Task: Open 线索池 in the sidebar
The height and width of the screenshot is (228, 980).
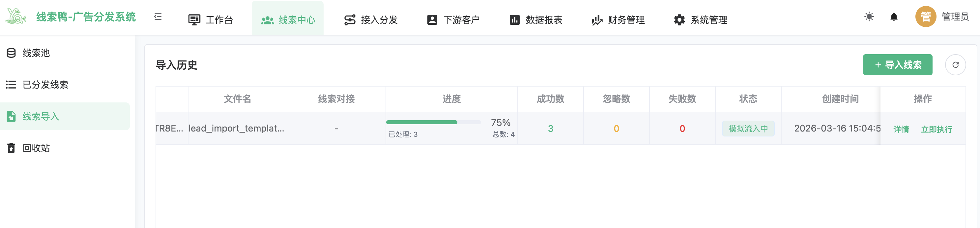Action: coord(36,53)
